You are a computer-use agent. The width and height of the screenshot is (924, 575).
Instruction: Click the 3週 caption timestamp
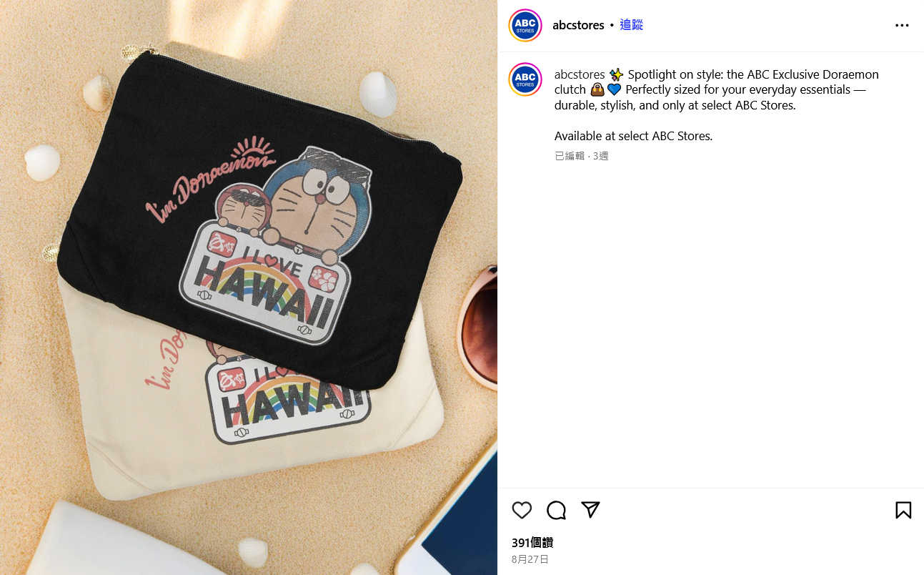pos(600,156)
